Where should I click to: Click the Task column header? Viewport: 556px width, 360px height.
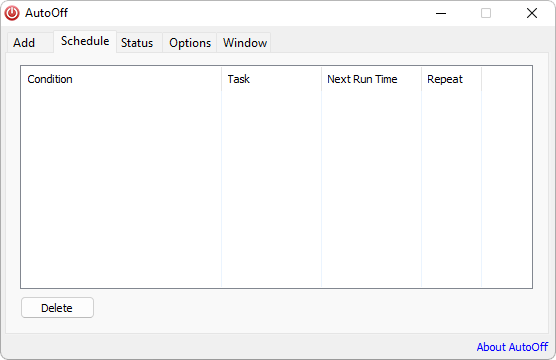272,79
